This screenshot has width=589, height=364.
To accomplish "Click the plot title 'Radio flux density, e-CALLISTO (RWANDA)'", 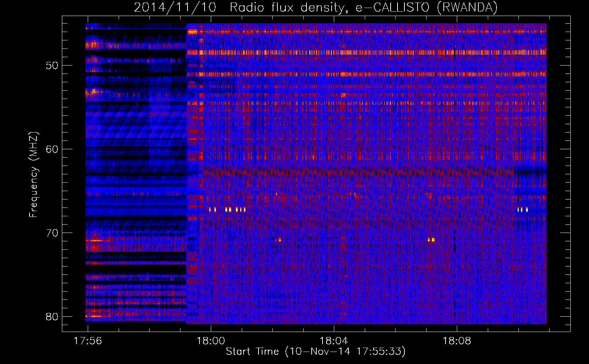I will pyautogui.click(x=364, y=7).
